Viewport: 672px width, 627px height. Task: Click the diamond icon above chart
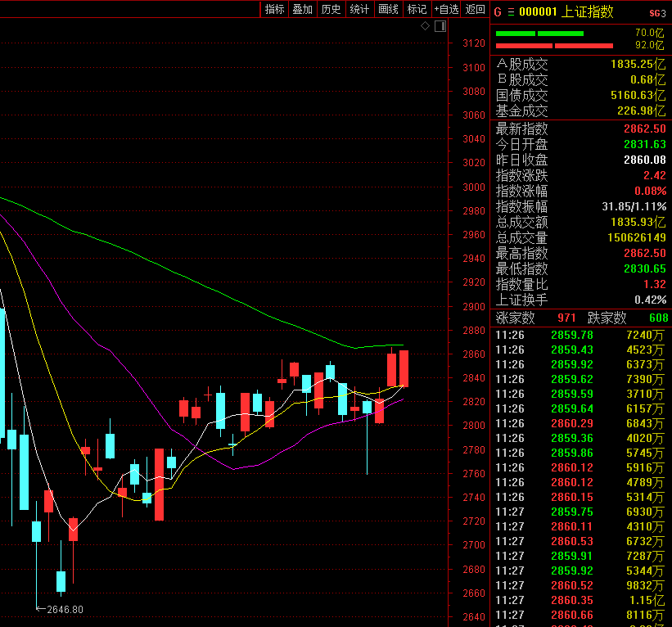(x=425, y=26)
